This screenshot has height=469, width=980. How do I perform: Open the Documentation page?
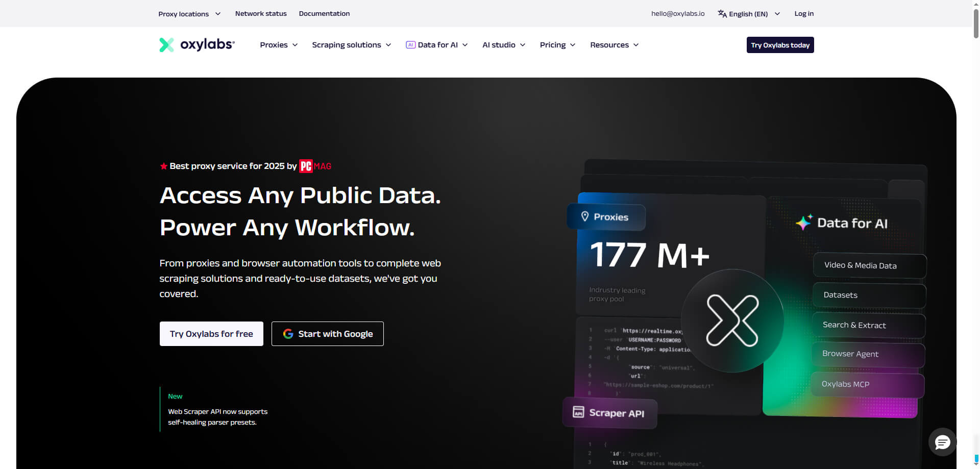click(324, 13)
